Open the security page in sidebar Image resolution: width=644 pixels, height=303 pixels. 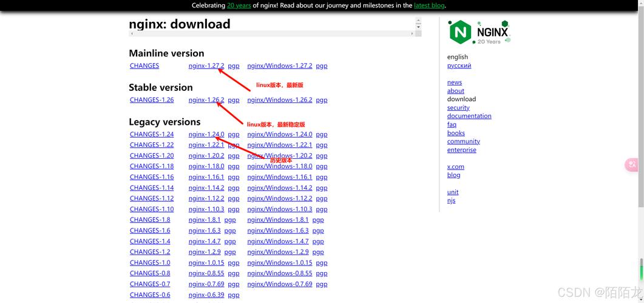click(458, 107)
